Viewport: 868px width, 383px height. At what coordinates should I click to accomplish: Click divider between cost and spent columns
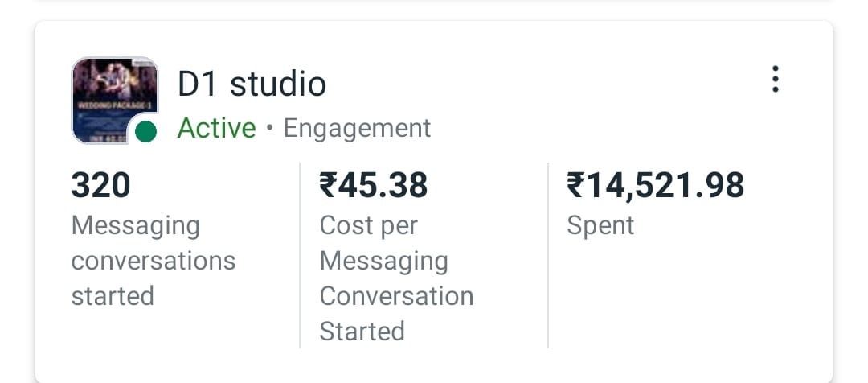pos(547,256)
